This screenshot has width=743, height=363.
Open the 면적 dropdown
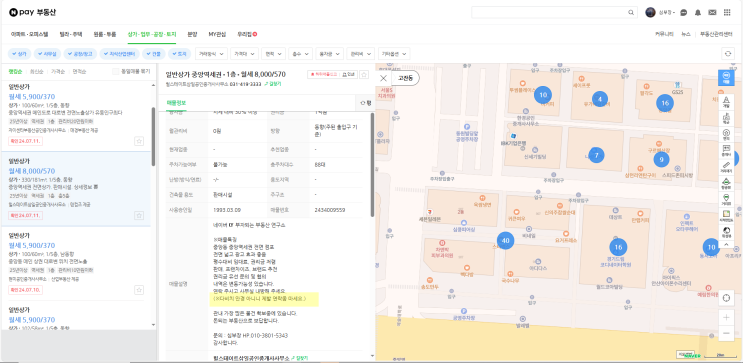click(x=273, y=54)
